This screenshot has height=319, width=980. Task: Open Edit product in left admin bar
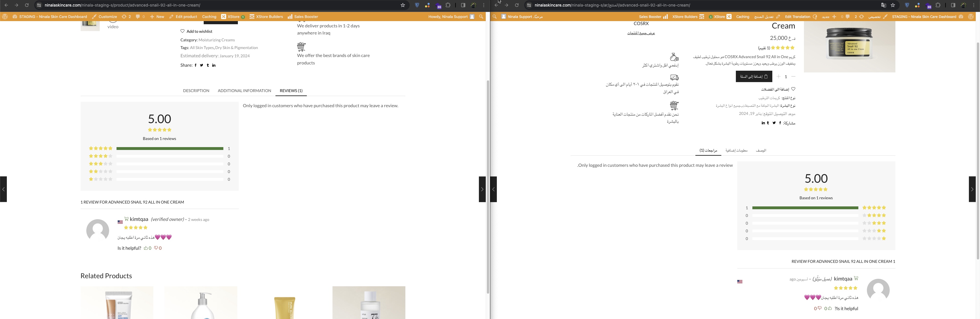click(x=183, y=17)
